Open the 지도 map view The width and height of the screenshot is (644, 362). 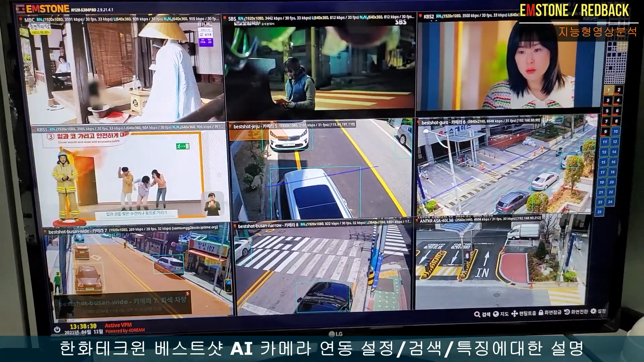click(x=501, y=314)
